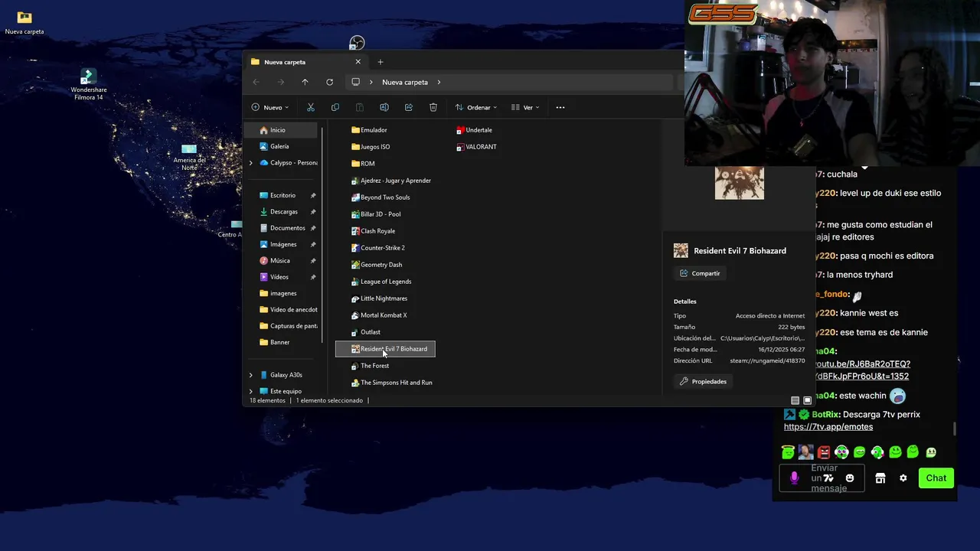The height and width of the screenshot is (551, 980).
Task: Click the Resident Evil 7 preview thumbnail
Action: pyautogui.click(x=739, y=183)
